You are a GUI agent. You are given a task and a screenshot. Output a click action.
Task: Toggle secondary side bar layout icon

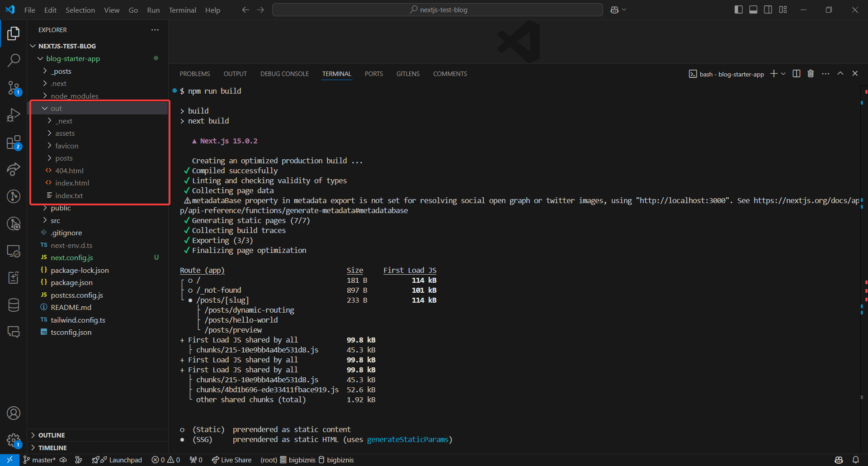[x=768, y=10]
